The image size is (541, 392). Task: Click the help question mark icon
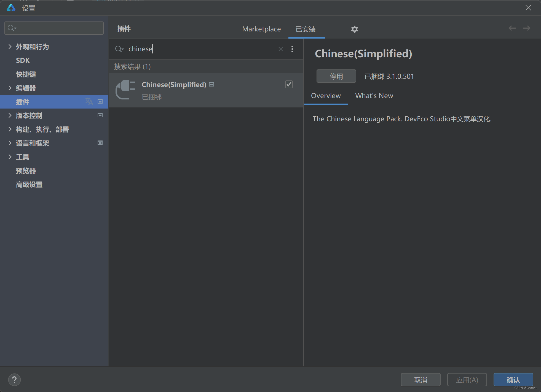tap(14, 380)
